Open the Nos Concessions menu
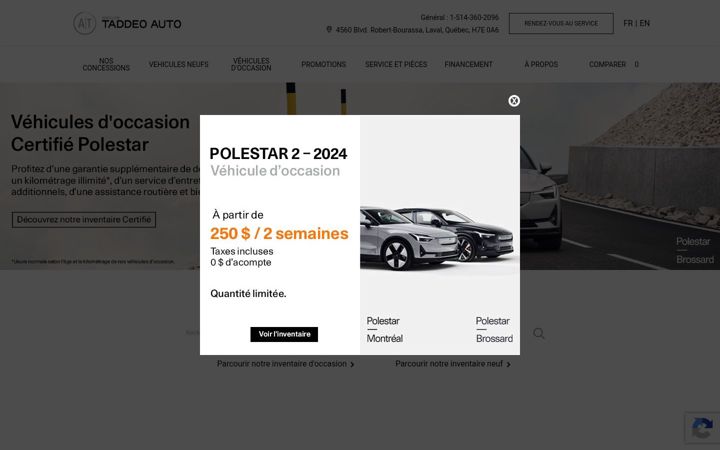The height and width of the screenshot is (450, 720). [106, 64]
